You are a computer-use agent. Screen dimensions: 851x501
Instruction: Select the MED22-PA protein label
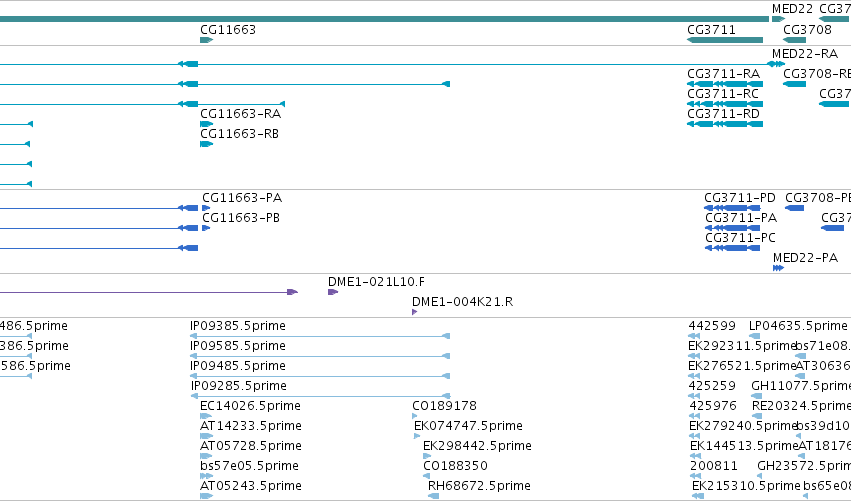click(x=805, y=258)
